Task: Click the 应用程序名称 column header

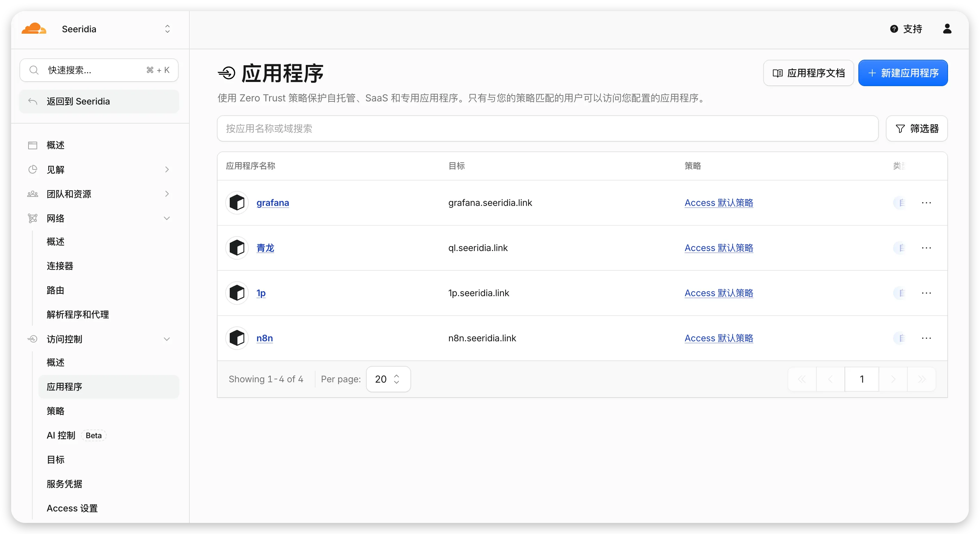Action: (251, 166)
